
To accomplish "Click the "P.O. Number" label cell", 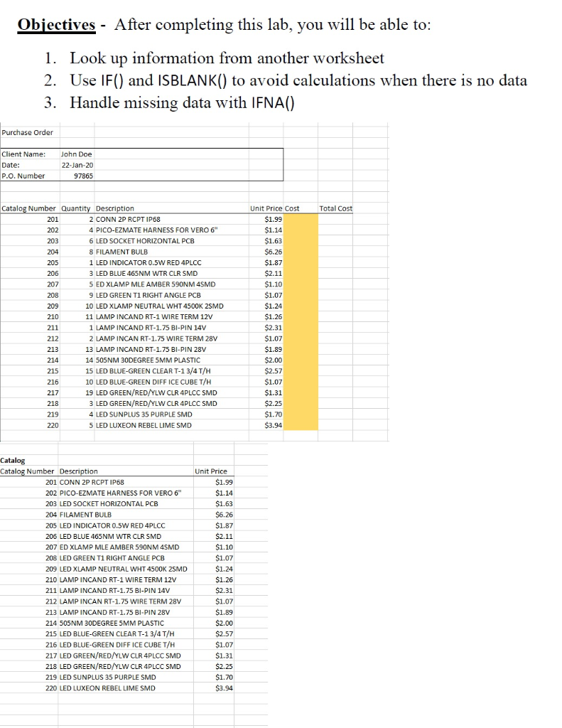I will [x=23, y=176].
